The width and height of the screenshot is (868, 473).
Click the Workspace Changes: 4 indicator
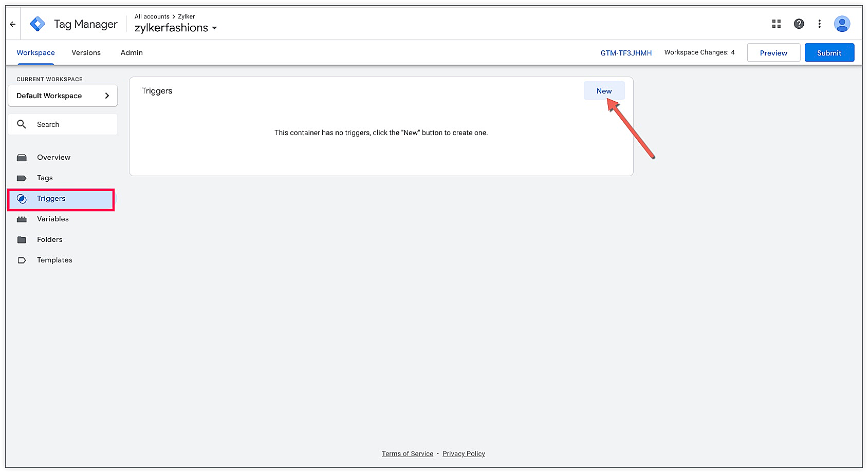699,52
